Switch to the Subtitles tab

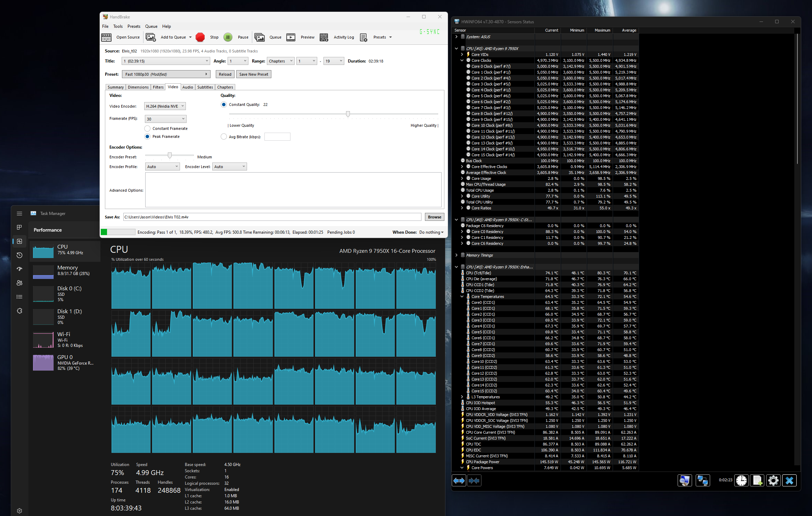[x=205, y=87]
